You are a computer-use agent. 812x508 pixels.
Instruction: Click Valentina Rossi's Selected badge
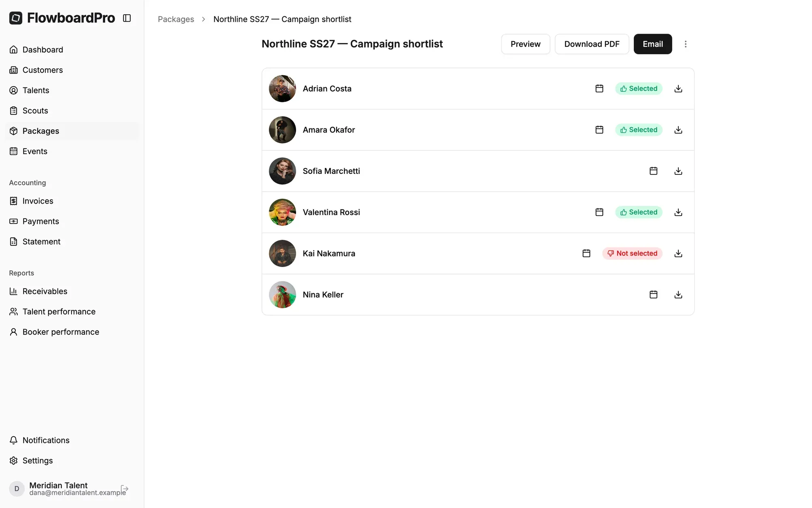click(639, 212)
